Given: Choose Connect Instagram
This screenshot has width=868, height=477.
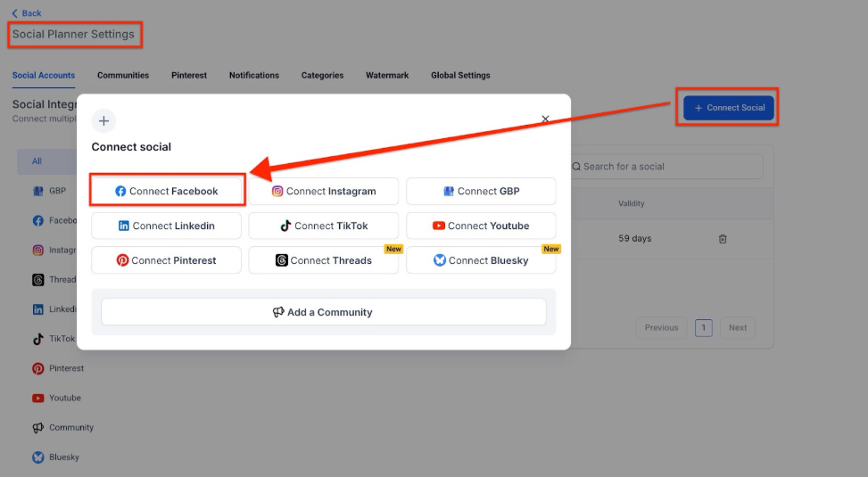Looking at the screenshot, I should (324, 191).
